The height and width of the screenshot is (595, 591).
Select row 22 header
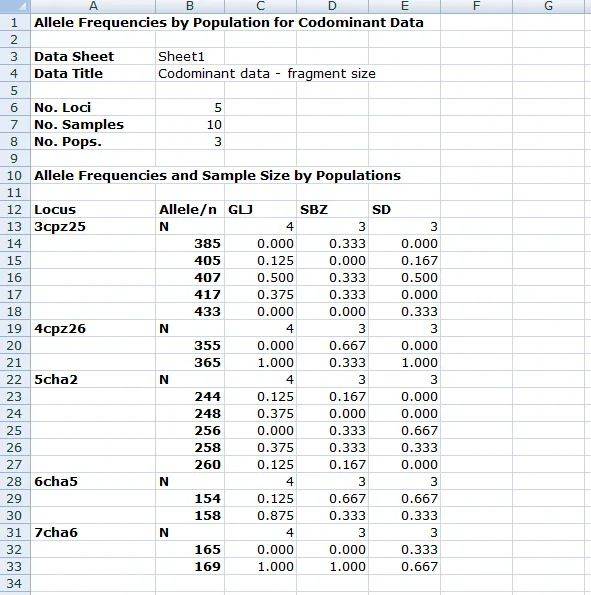click(15, 379)
